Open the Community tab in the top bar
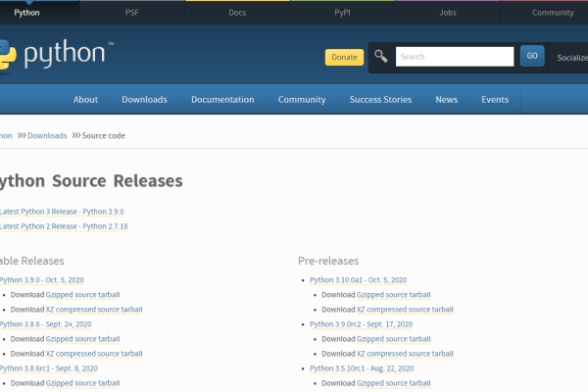 [x=553, y=13]
